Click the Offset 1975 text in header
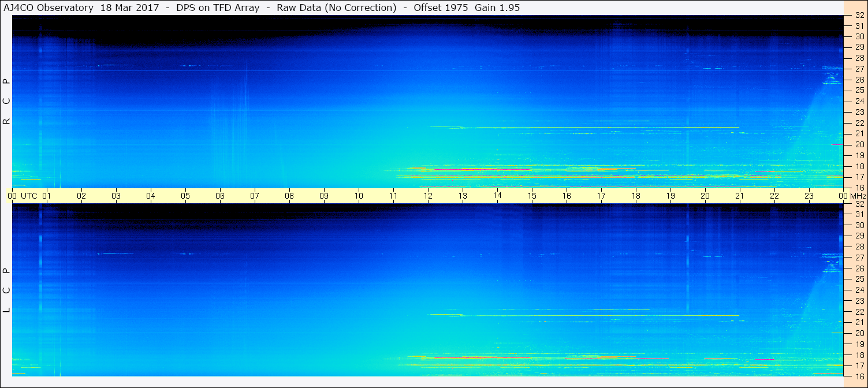The height and width of the screenshot is (388, 868). (x=439, y=8)
